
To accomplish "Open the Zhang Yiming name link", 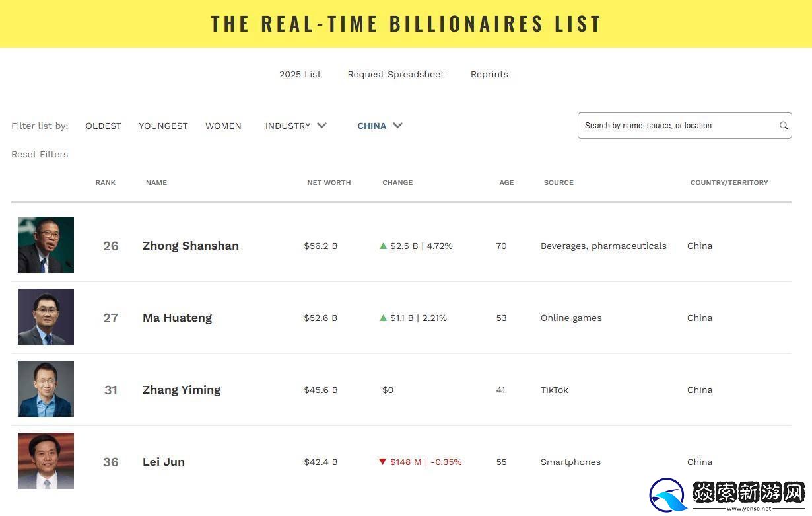I will 182,390.
